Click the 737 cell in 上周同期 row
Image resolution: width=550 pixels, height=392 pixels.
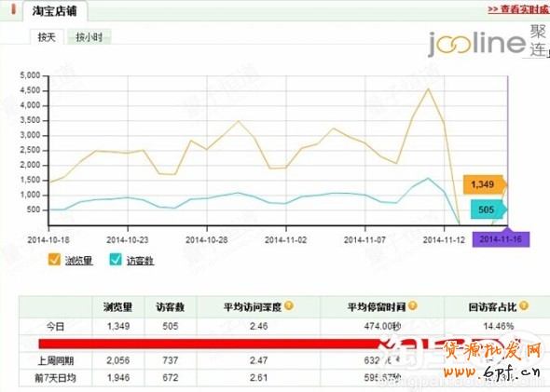171,360
